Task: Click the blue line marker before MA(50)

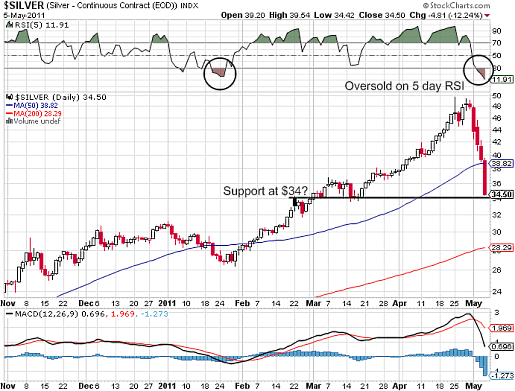Action: coord(9,106)
